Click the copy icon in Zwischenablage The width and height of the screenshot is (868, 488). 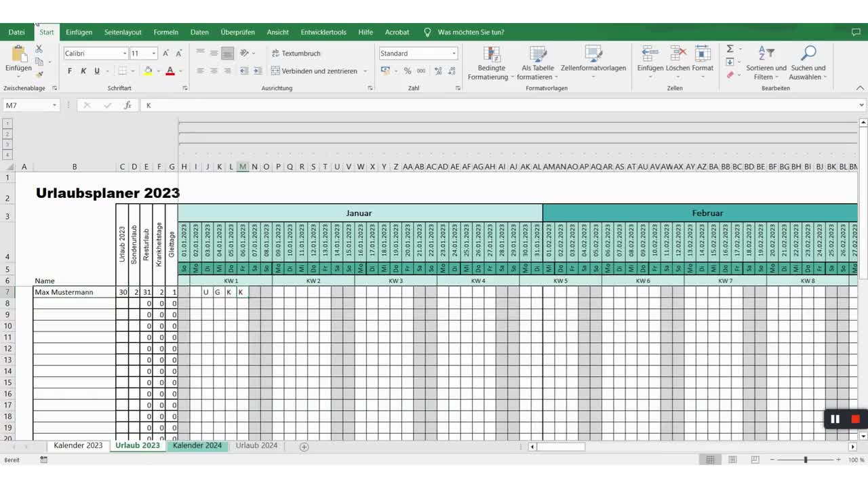[39, 62]
